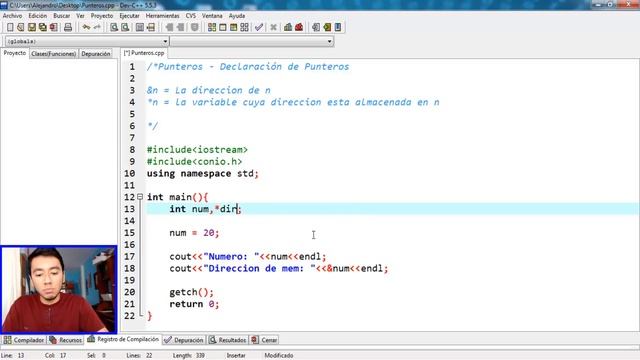The width and height of the screenshot is (640, 360).
Task: Open the Ver menu
Action: point(80,16)
